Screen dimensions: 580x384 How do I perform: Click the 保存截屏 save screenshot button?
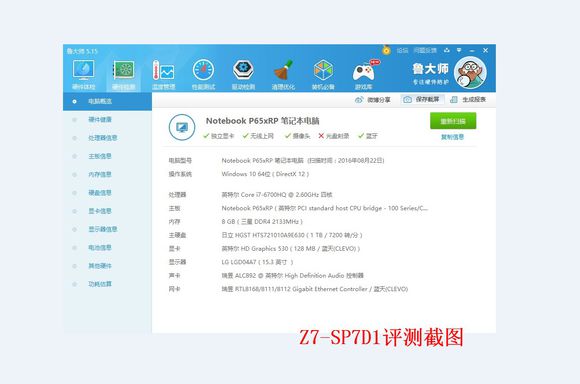click(422, 100)
